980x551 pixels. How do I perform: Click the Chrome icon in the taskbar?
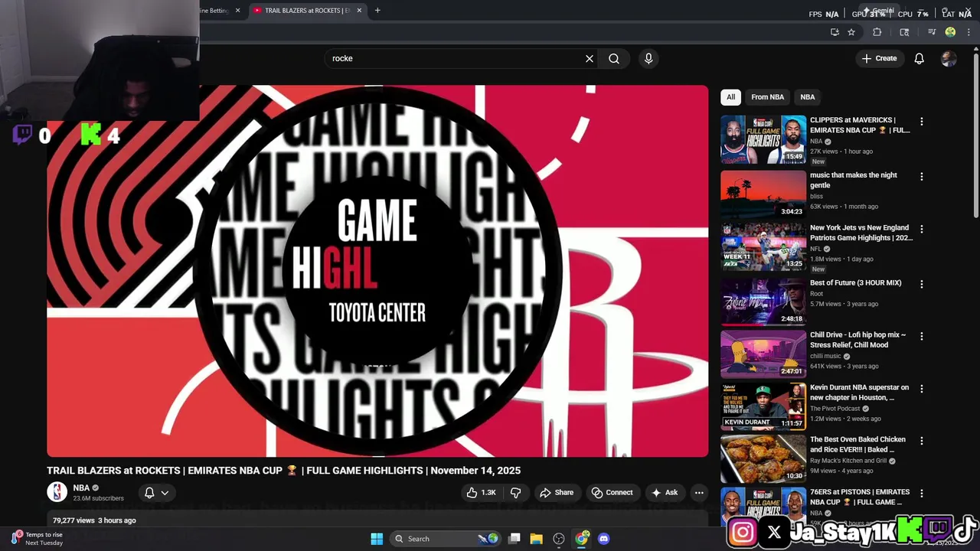582,539
